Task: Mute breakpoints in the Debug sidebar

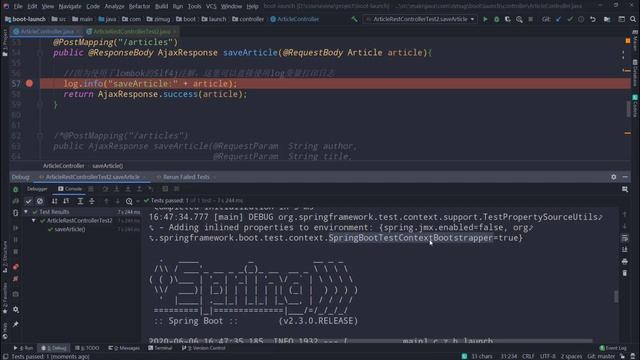Action: 16,279
